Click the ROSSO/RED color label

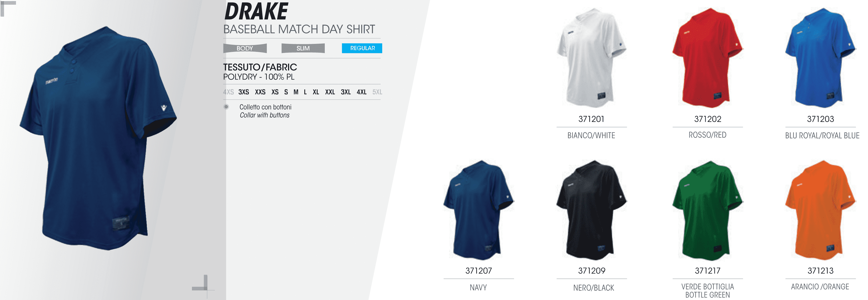707,135
